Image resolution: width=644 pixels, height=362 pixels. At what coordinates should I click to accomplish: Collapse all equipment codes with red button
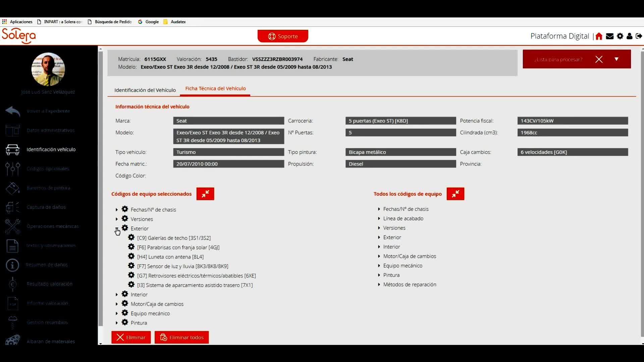coord(455,194)
